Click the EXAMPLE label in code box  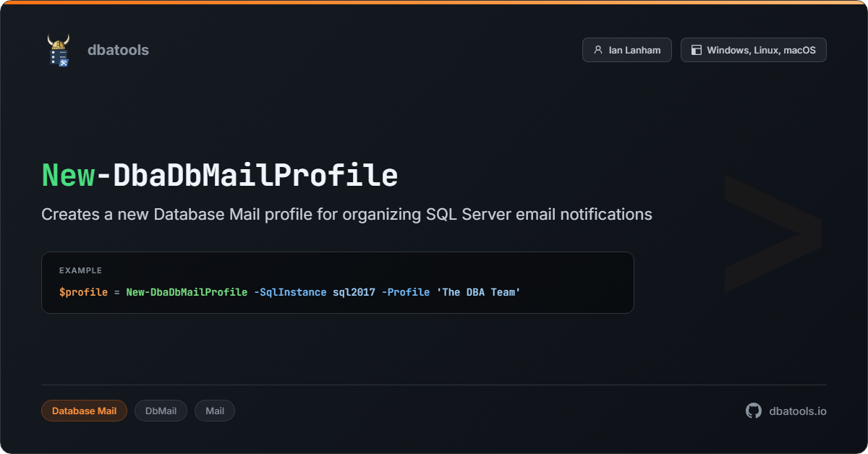(80, 270)
